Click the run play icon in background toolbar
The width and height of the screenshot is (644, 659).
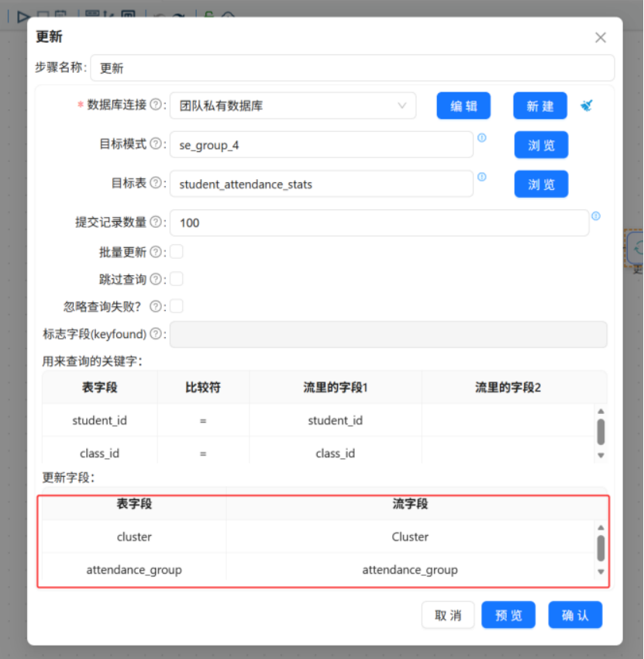[x=22, y=17]
